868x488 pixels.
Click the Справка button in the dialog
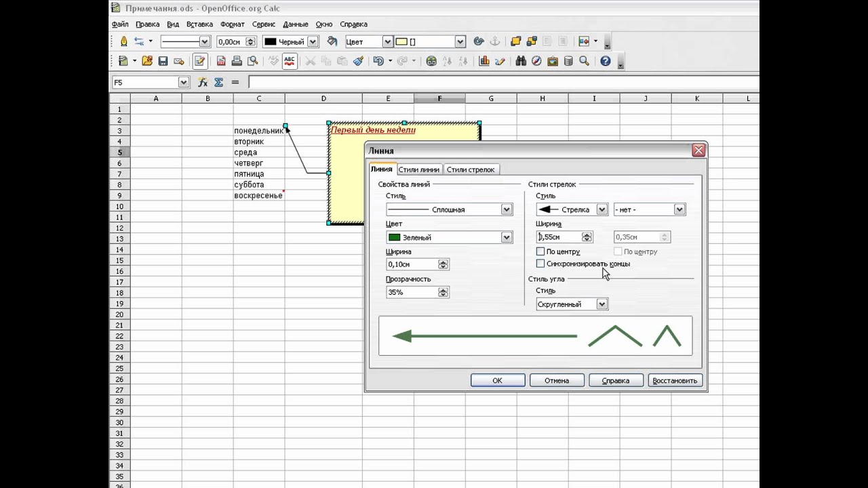tap(616, 380)
